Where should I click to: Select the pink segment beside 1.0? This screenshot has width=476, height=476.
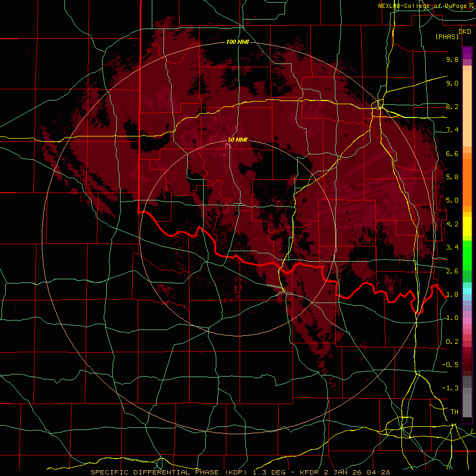pos(467,321)
